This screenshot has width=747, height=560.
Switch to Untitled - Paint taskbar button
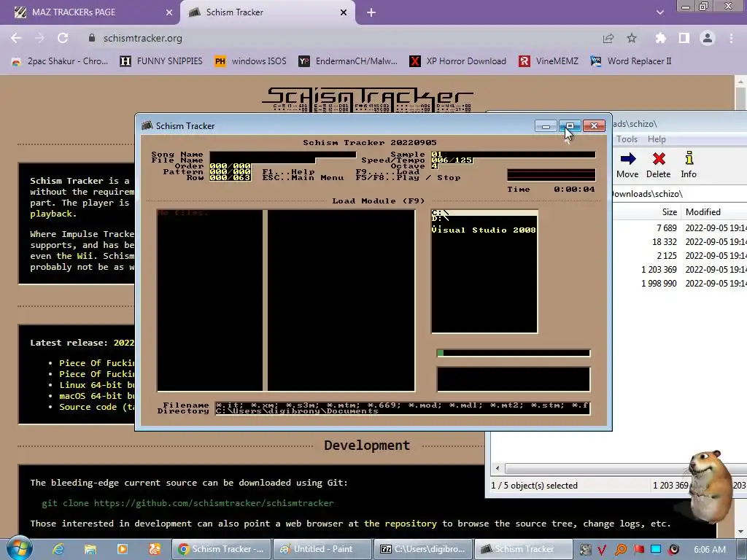tap(323, 549)
